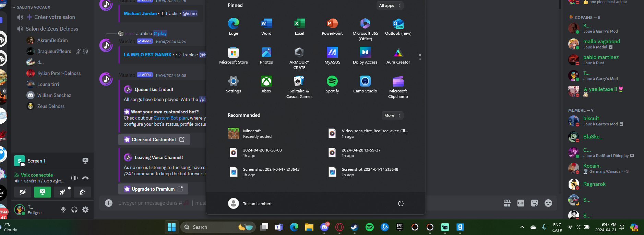Open Steam from the taskbar
The image size is (644, 235).
355,227
